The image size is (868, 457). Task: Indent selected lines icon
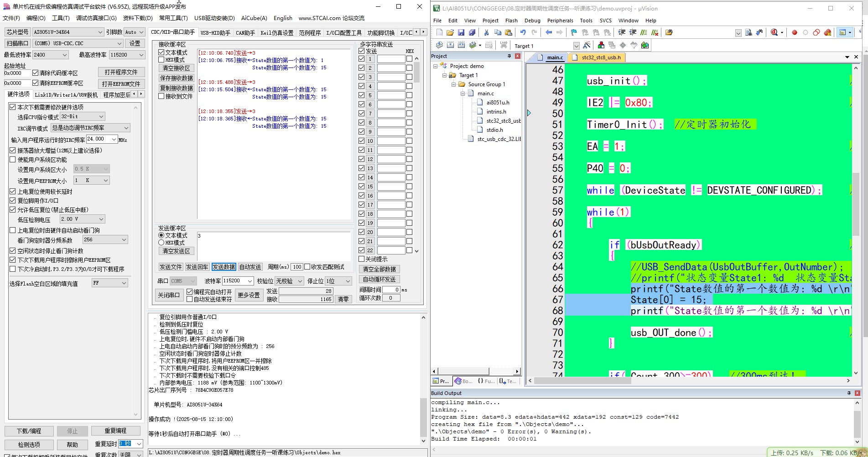point(622,32)
